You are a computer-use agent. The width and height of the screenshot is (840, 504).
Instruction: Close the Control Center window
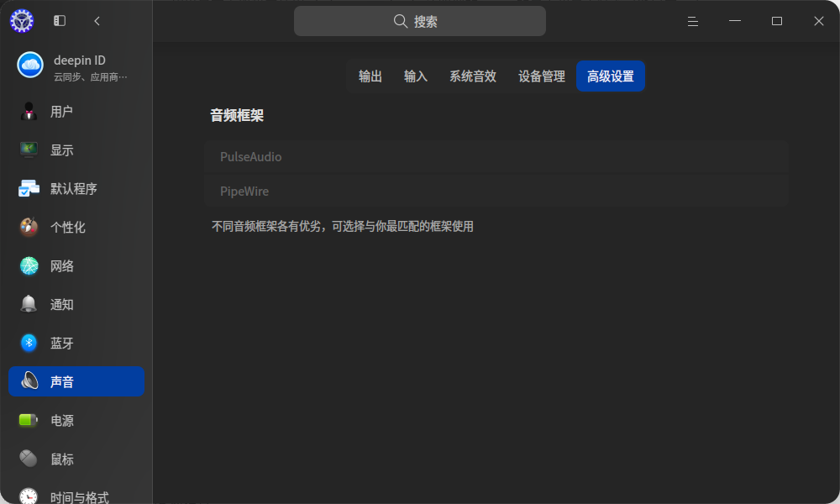tap(818, 21)
